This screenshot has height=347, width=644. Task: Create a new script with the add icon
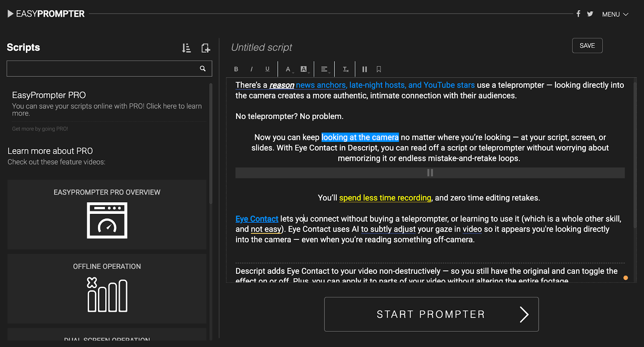(x=206, y=48)
